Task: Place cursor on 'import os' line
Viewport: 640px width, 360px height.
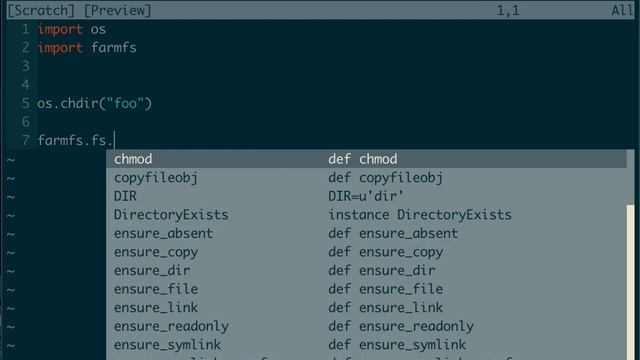Action: [72, 29]
